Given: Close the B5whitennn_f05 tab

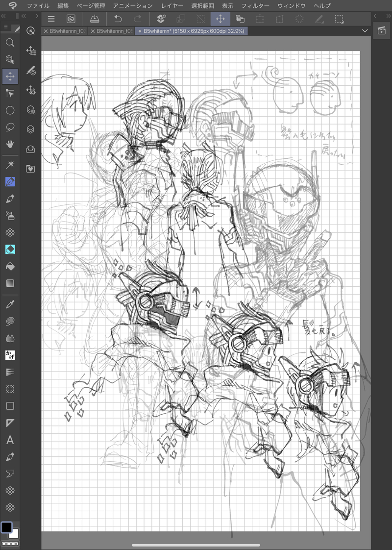Looking at the screenshot, I should [x=93, y=31].
